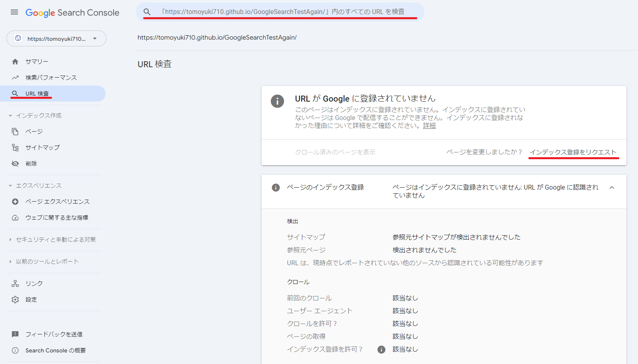Click the pages icon beside ページ
Screen dimensions: 638x364
[15, 132]
